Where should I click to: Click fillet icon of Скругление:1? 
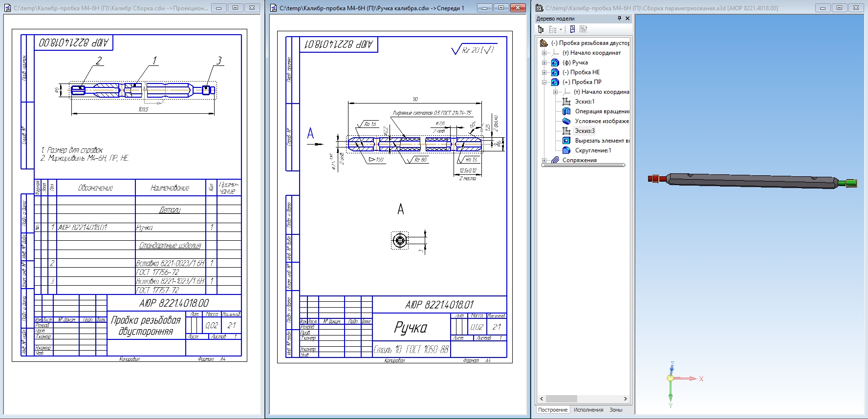click(566, 150)
